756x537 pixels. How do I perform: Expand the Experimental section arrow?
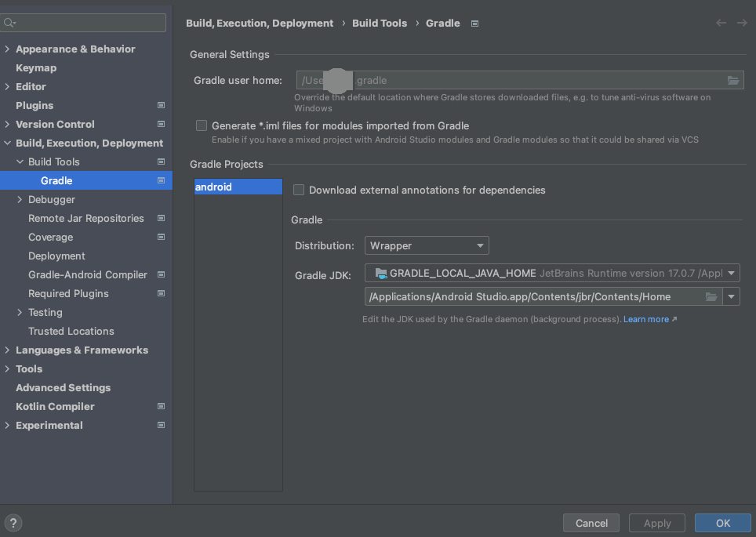click(x=7, y=425)
